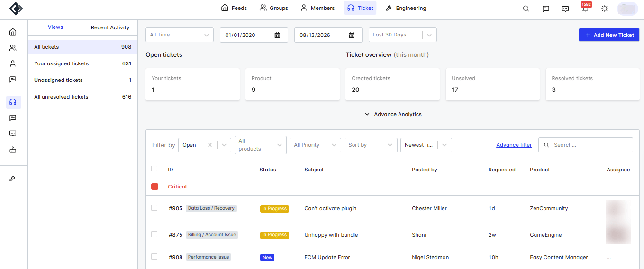Go to Feeds in top navigation
The width and height of the screenshot is (644, 269).
pyautogui.click(x=234, y=8)
